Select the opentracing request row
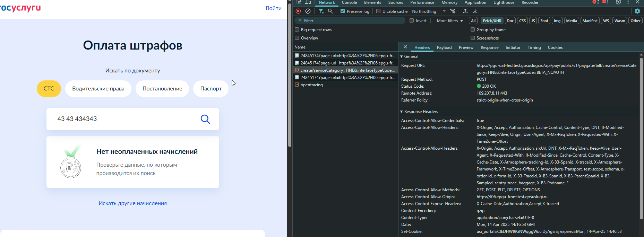 [x=345, y=85]
